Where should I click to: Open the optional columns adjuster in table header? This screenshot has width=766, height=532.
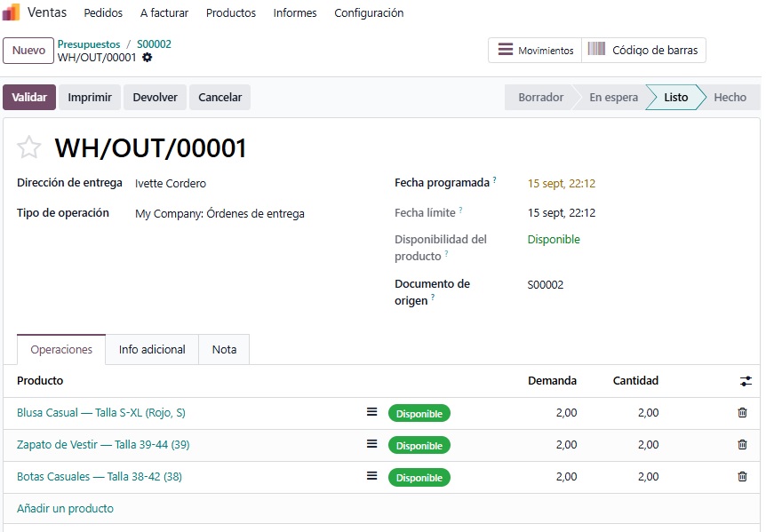[x=746, y=381]
